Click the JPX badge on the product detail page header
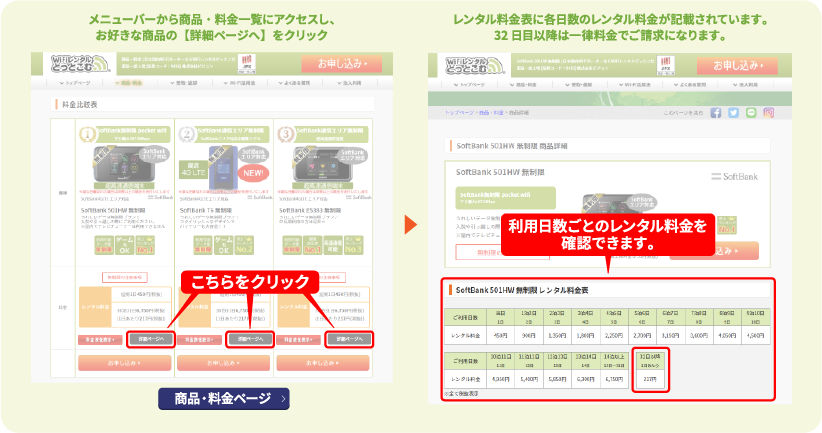This screenshot has width=822, height=433. click(x=666, y=66)
